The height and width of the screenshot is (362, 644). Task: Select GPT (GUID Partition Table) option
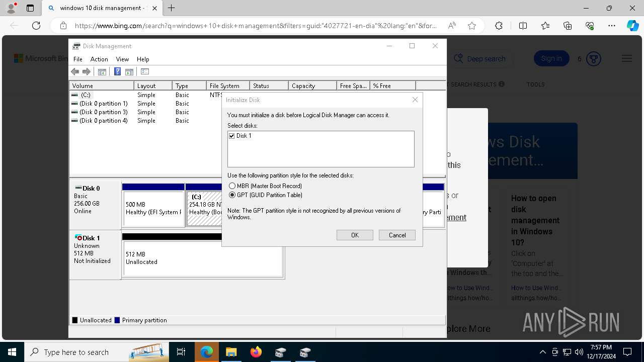click(x=232, y=195)
